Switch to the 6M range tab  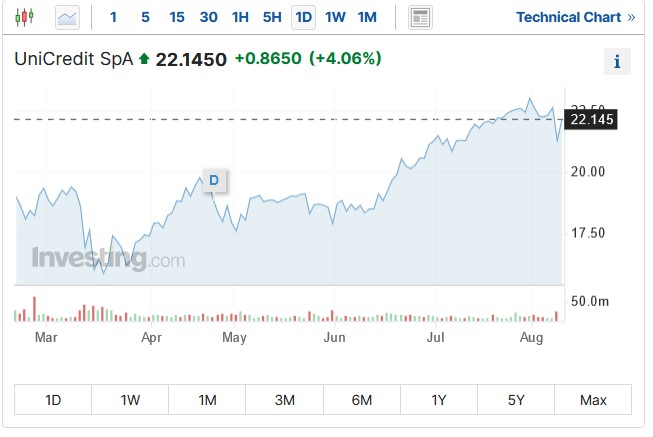(362, 400)
